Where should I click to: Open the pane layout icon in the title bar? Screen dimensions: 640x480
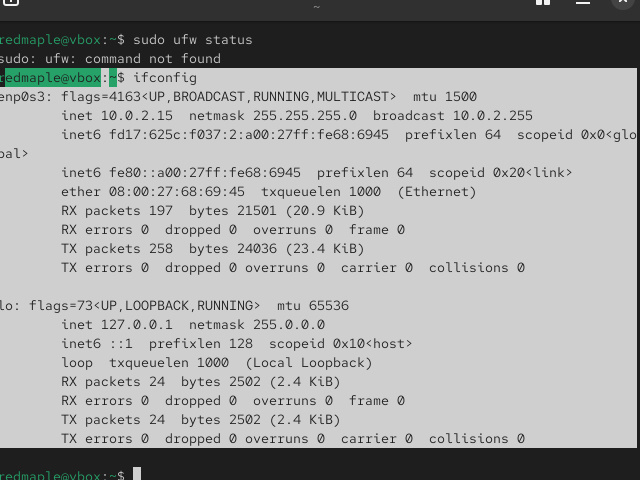[x=543, y=3]
